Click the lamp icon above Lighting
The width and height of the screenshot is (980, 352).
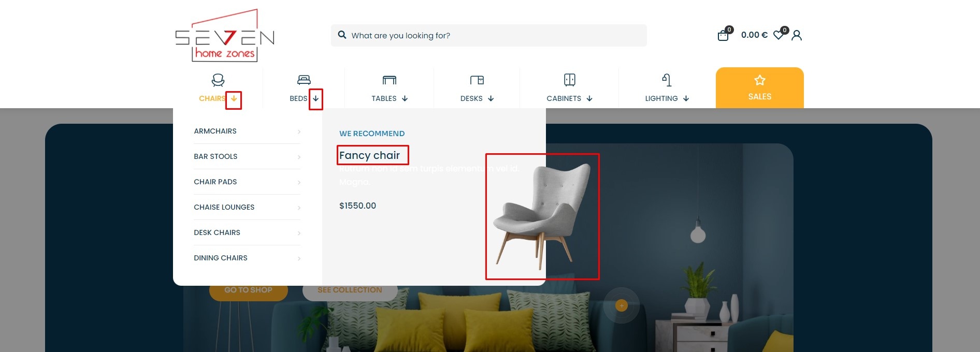(x=667, y=80)
